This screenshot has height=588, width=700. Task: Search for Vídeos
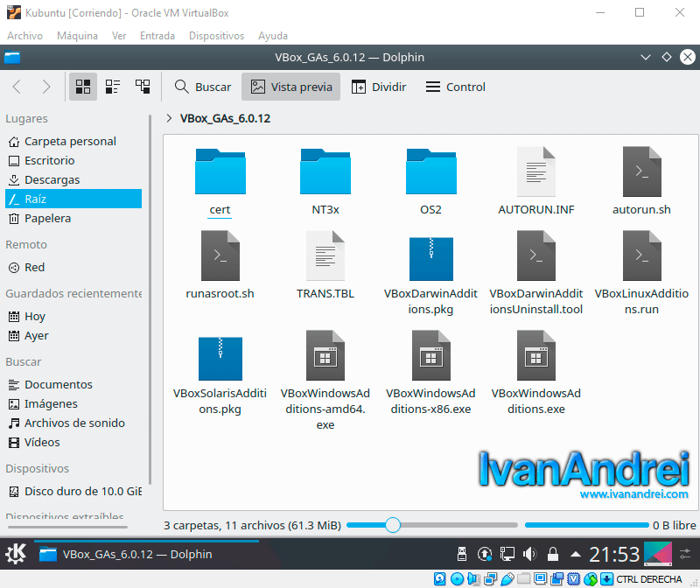pos(73,442)
